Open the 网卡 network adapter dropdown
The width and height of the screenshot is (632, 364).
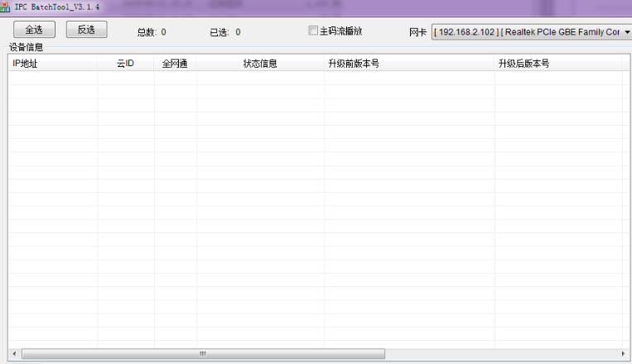point(531,31)
